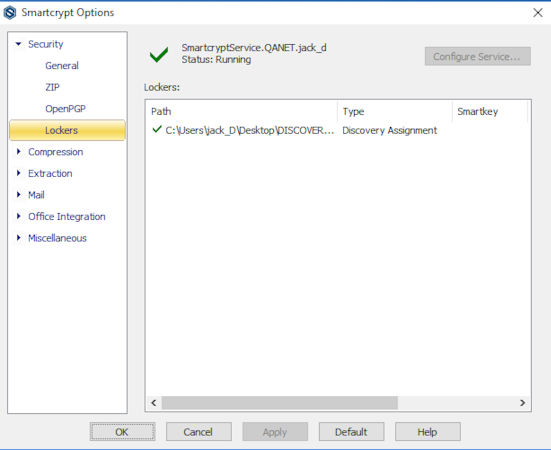This screenshot has height=450, width=551.
Task: Select the Security category label
Action: tap(46, 44)
